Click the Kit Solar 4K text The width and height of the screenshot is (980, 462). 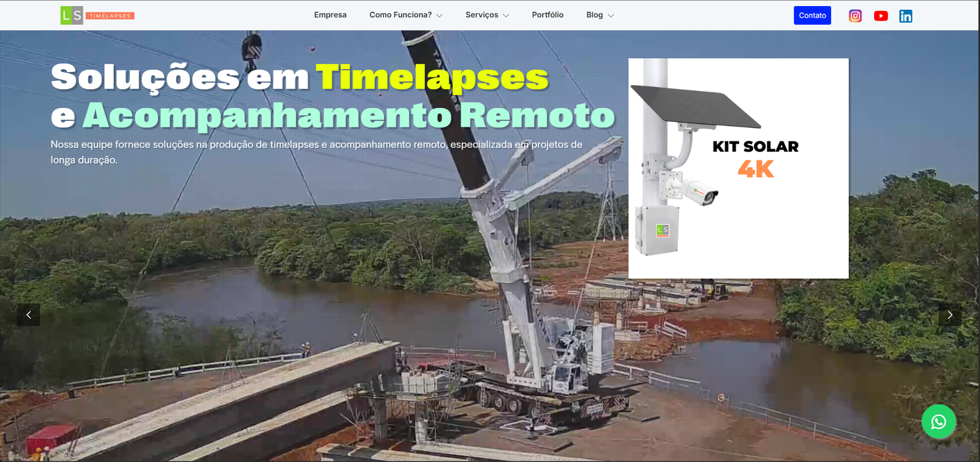[x=755, y=158]
